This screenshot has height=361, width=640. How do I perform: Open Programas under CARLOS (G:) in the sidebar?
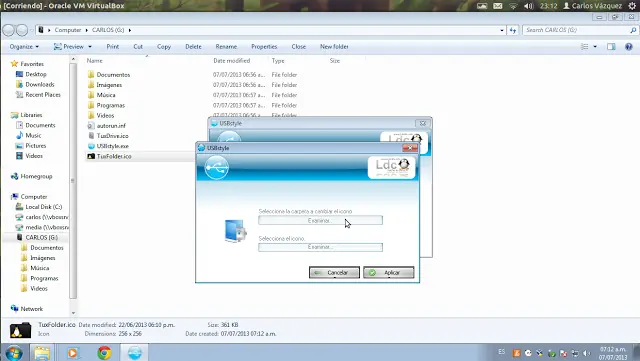pos(44,279)
